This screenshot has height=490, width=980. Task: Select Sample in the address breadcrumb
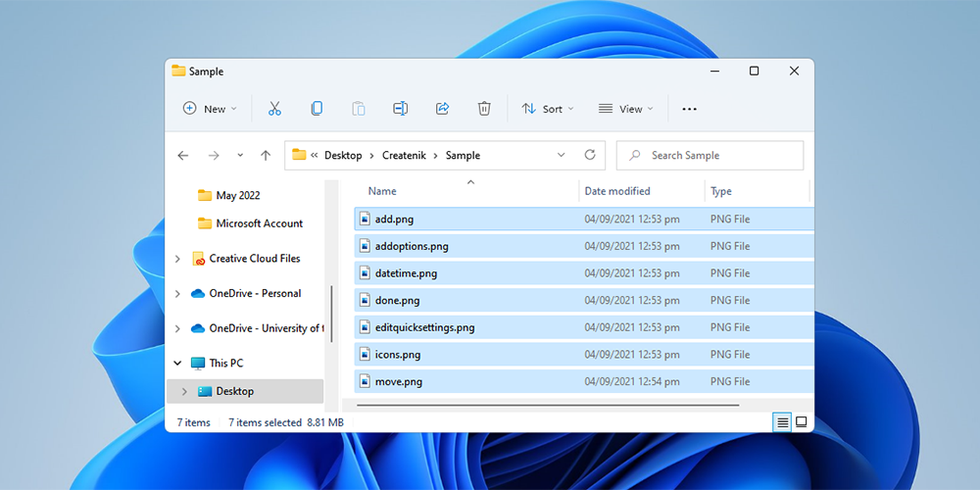point(463,156)
